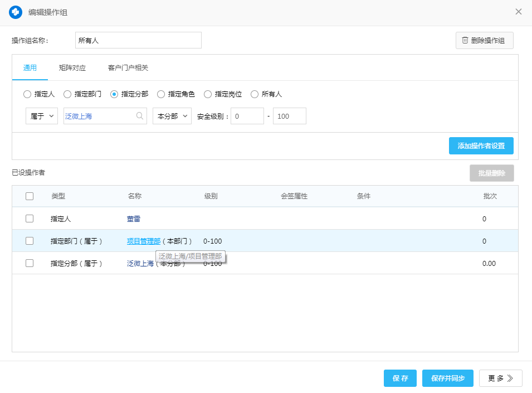Click the 删除操作组 trash button
Viewport: 532px width, 393px height.
click(484, 41)
